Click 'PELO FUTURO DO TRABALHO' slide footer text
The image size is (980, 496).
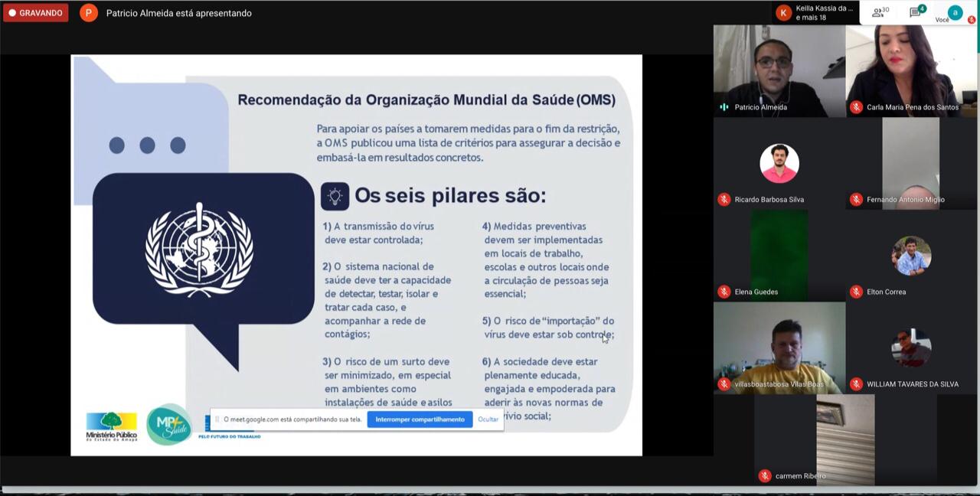pyautogui.click(x=230, y=436)
